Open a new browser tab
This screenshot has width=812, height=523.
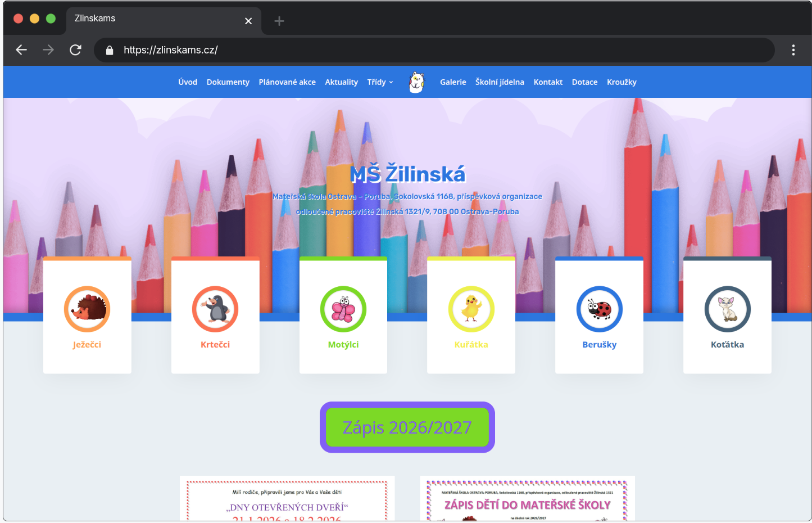coord(279,21)
